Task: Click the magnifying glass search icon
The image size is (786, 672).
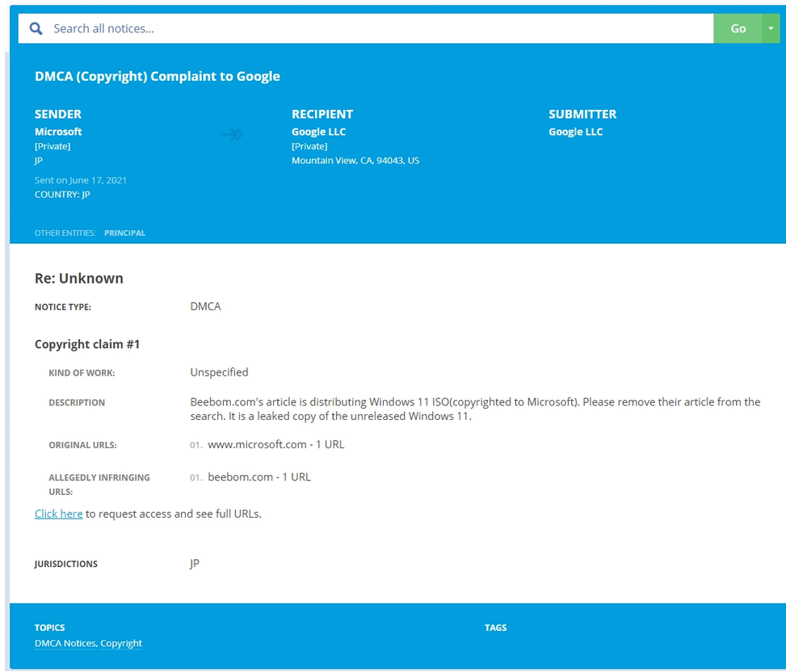Action: [x=36, y=28]
